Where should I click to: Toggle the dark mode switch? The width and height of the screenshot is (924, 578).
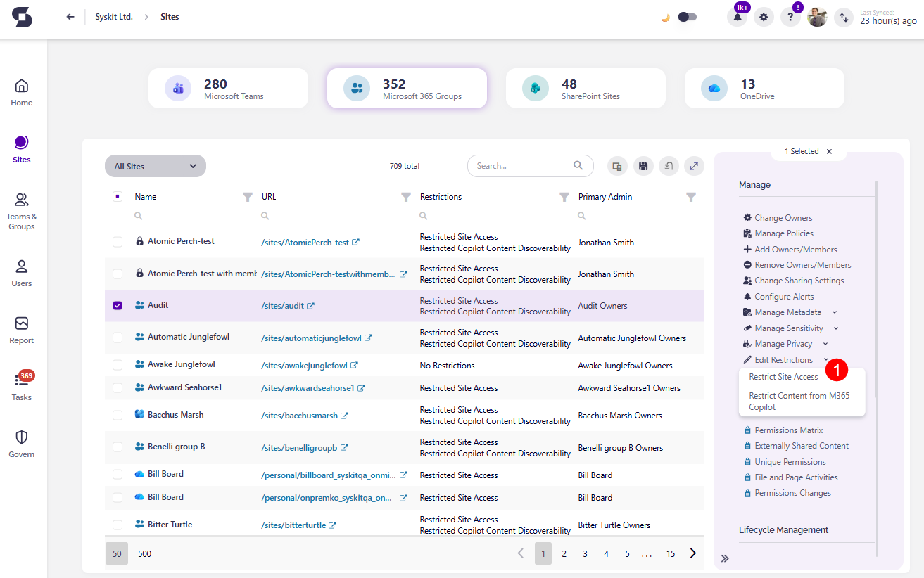tap(686, 18)
